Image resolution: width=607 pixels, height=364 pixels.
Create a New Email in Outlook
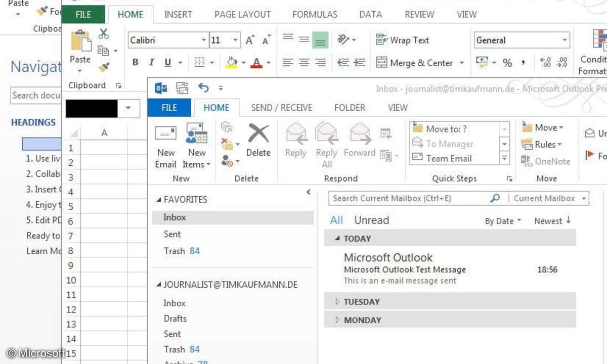(x=165, y=147)
